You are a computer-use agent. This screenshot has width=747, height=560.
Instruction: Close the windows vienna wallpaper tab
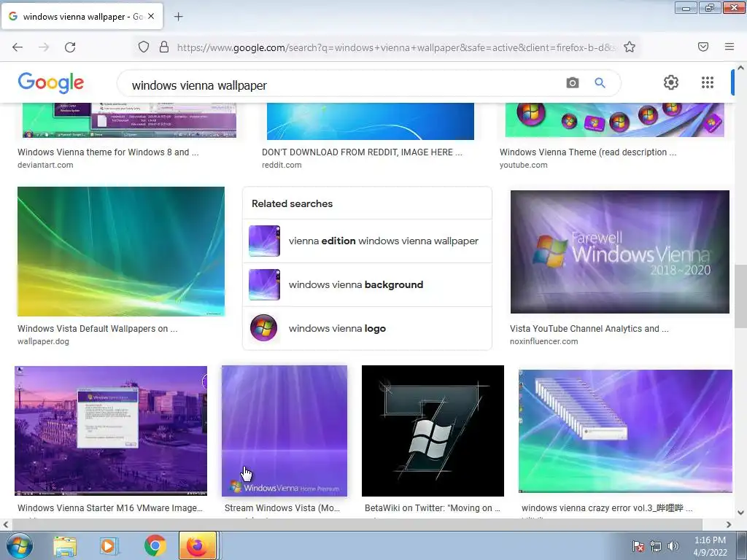tap(151, 16)
